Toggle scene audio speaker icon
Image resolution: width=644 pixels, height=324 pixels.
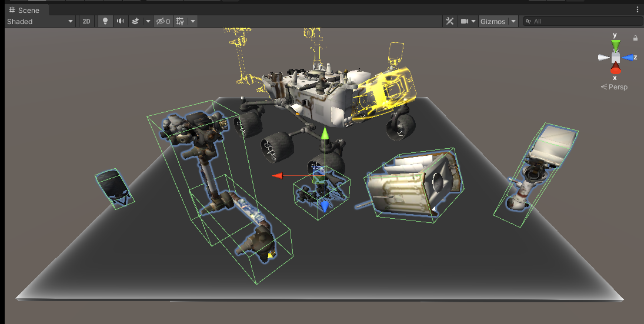click(121, 21)
